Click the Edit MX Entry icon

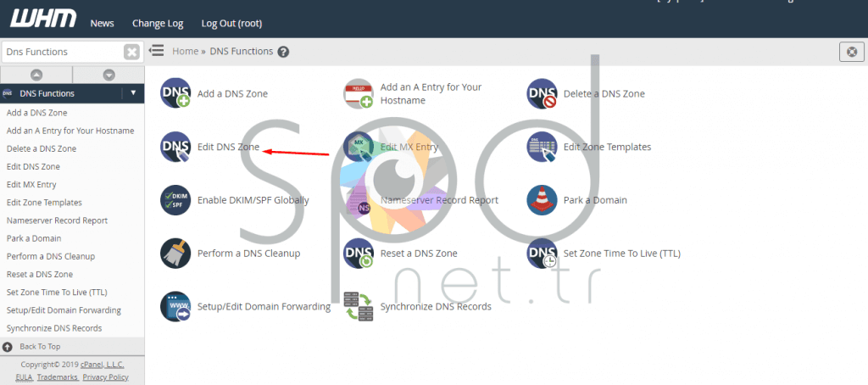(359, 147)
